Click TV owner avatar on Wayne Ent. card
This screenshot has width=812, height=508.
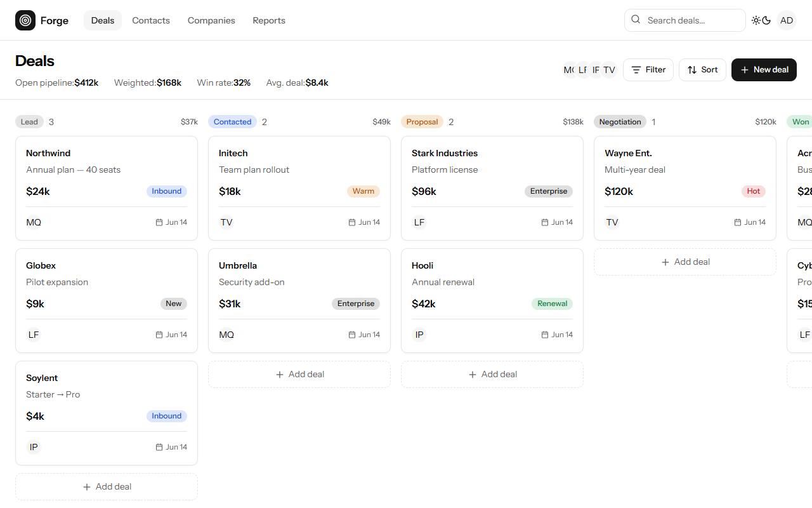tap(612, 222)
